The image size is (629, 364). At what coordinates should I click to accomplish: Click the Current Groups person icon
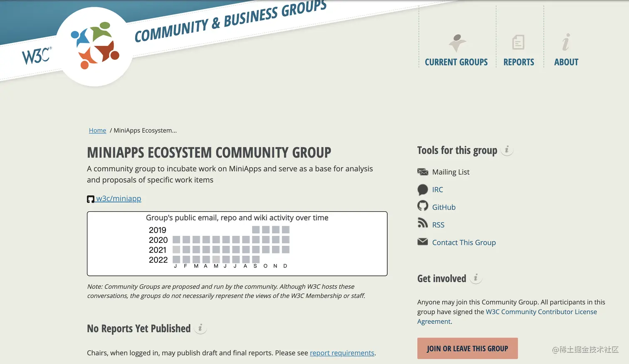[457, 43]
